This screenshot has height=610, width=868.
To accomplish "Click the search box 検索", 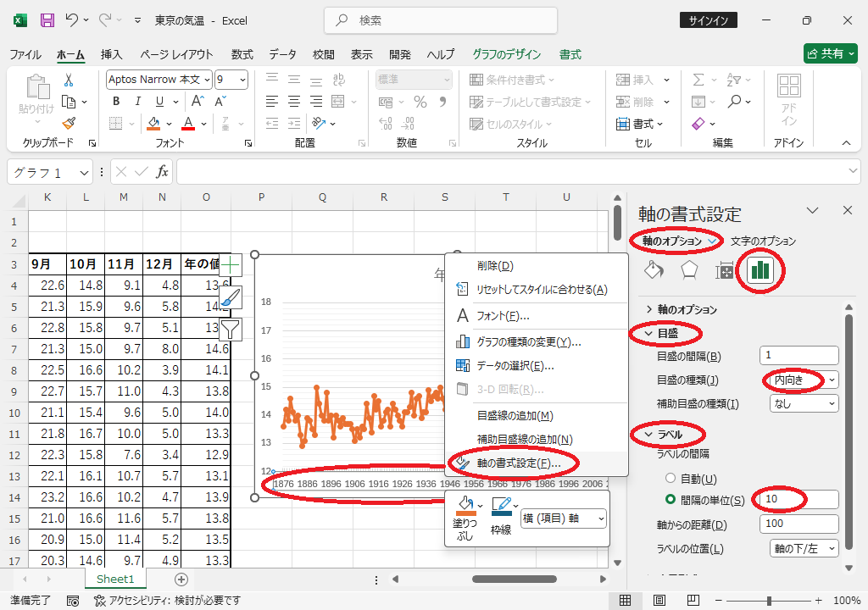I will 441,20.
